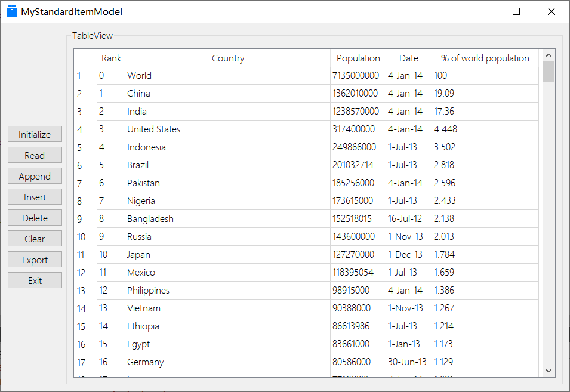Viewport: 570px width, 392px height.
Task: Click the Exit button
Action: [35, 280]
